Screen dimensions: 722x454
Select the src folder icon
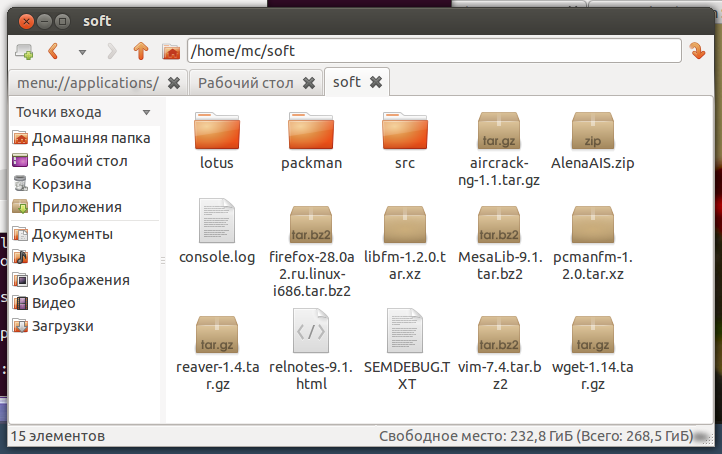[x=405, y=130]
